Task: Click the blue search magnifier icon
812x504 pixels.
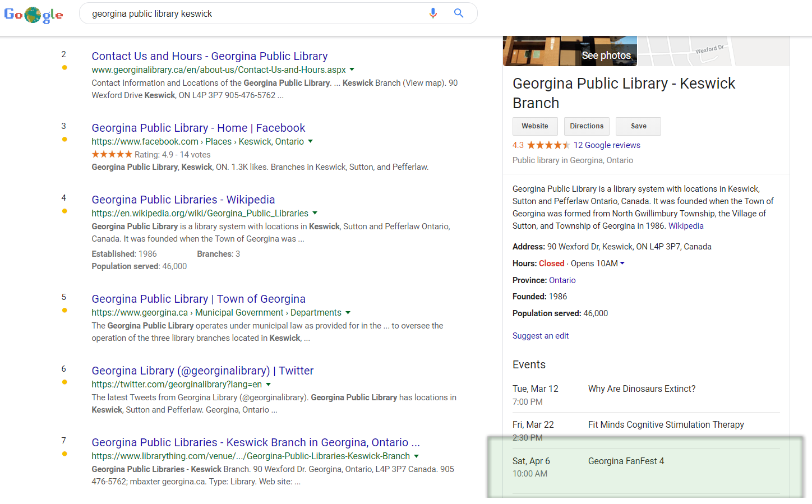Action: pyautogui.click(x=459, y=13)
